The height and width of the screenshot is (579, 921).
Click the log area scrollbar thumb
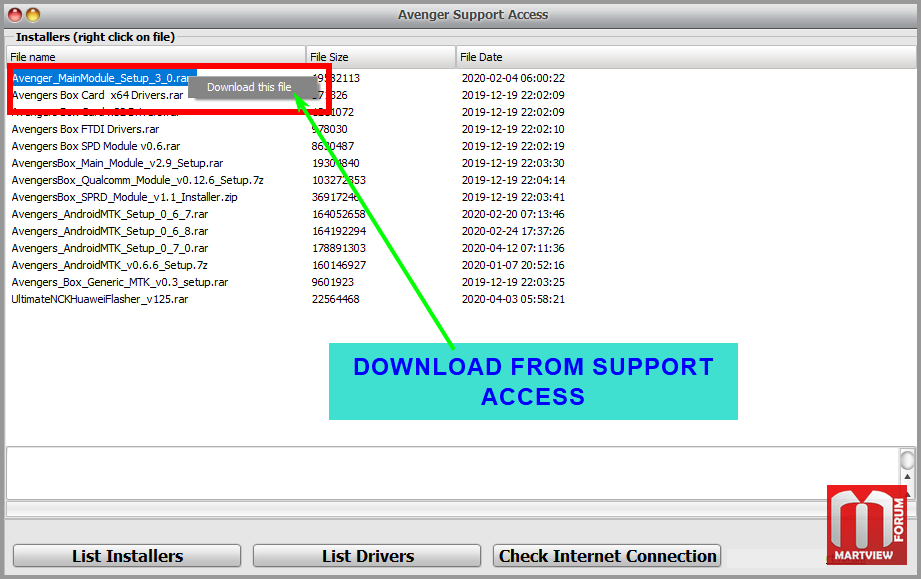pyautogui.click(x=907, y=460)
